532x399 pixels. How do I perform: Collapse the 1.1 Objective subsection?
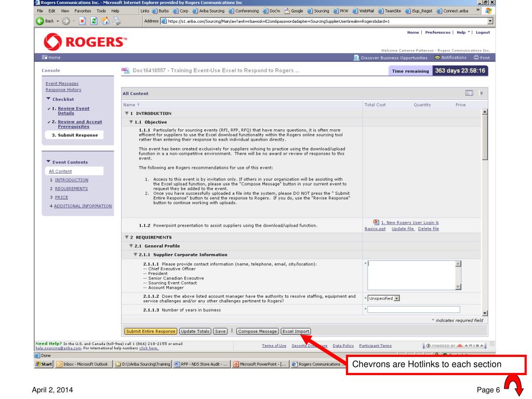[131, 122]
